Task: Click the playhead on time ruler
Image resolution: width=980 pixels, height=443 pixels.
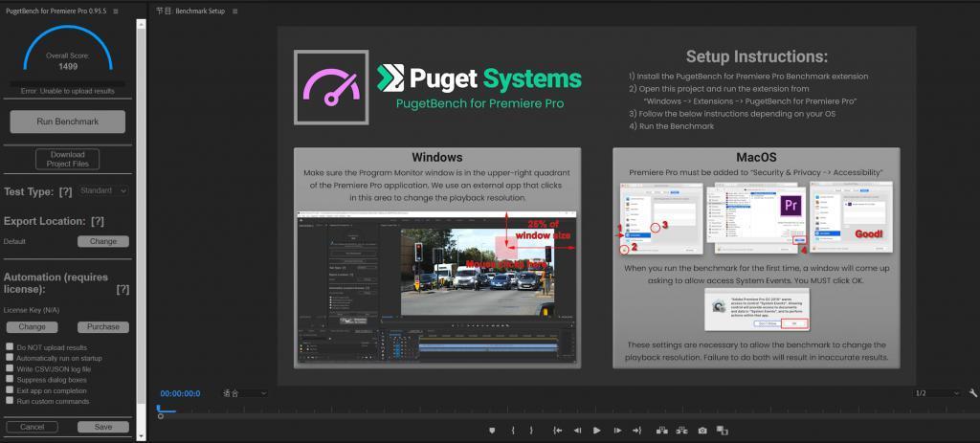Action: tap(160, 409)
